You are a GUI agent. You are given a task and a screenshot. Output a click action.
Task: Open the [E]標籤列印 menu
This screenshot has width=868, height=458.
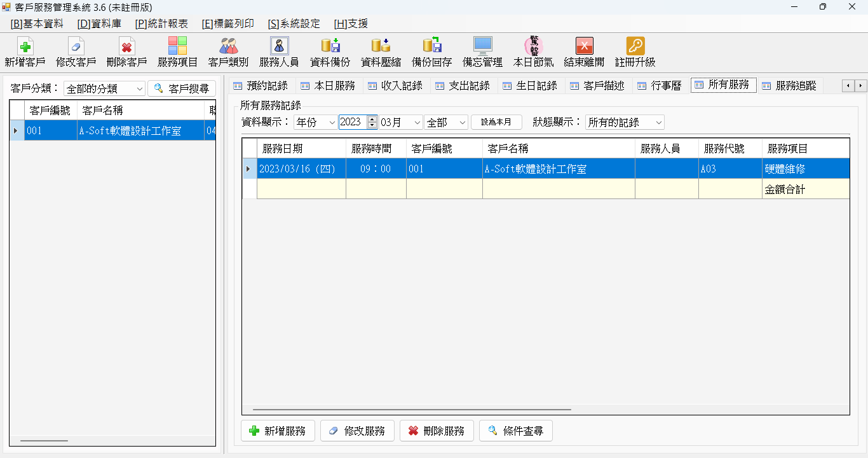pos(227,24)
